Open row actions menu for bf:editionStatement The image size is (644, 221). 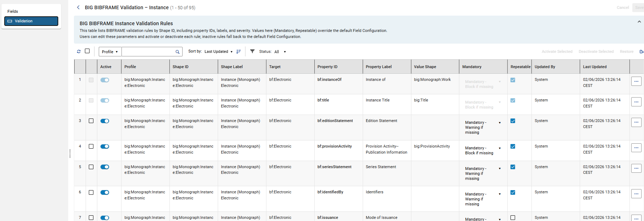coord(636,122)
